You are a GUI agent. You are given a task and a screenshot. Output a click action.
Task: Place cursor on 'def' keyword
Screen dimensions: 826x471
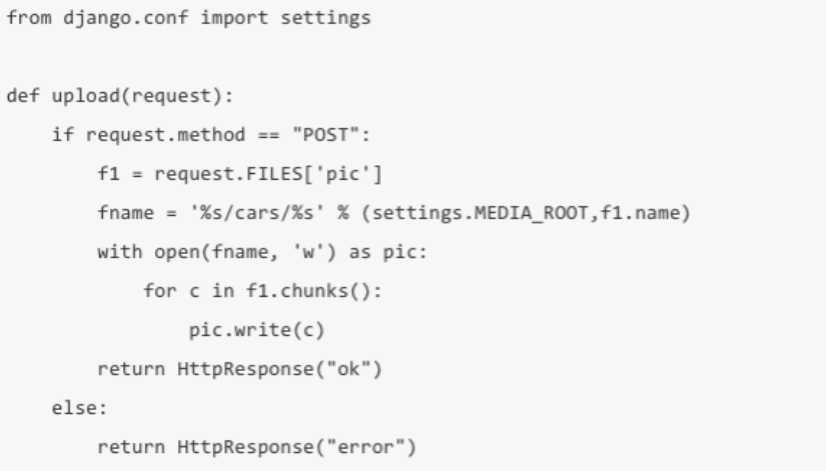pyautogui.click(x=23, y=96)
